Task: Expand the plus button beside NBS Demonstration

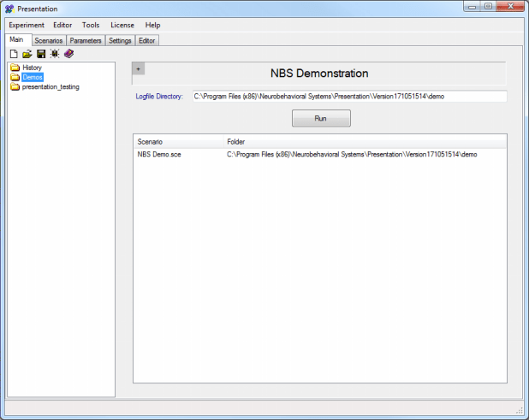Action: click(x=139, y=69)
